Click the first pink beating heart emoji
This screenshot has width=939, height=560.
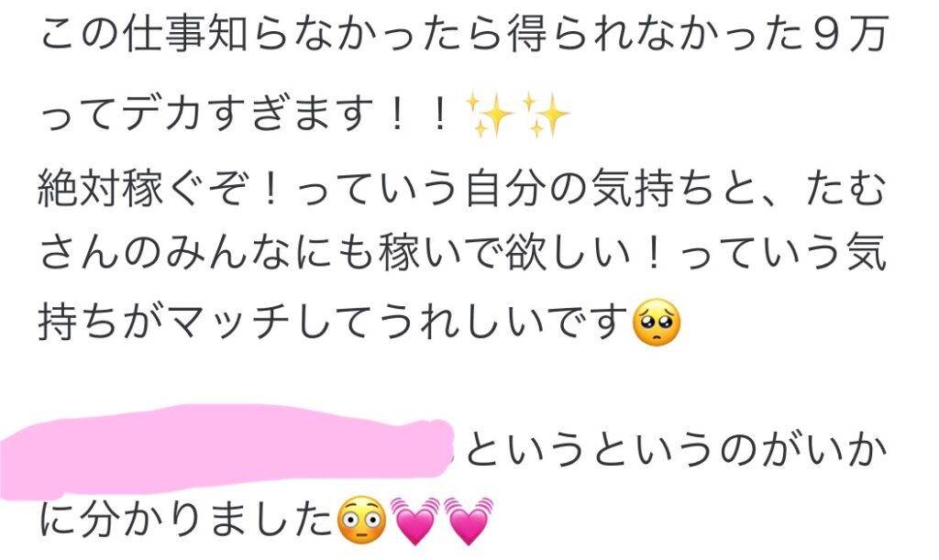[x=414, y=521]
